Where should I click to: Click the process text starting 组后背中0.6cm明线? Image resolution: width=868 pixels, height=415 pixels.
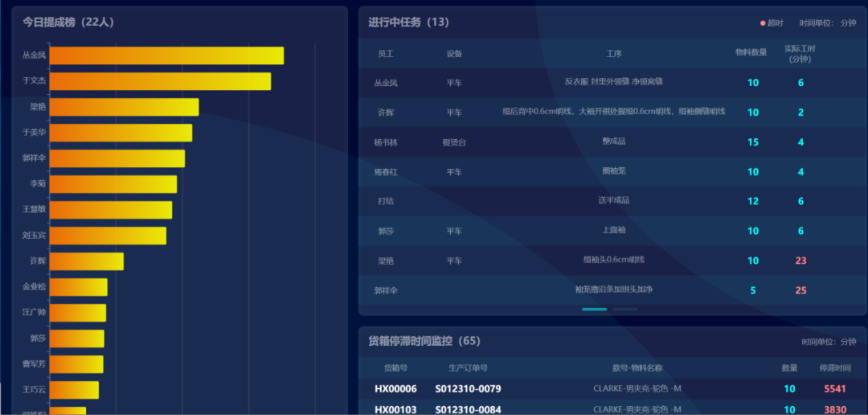click(614, 111)
